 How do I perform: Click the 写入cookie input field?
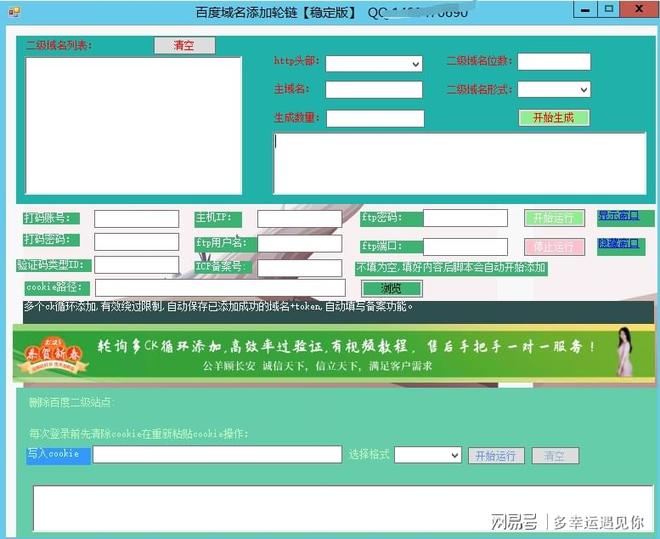217,455
